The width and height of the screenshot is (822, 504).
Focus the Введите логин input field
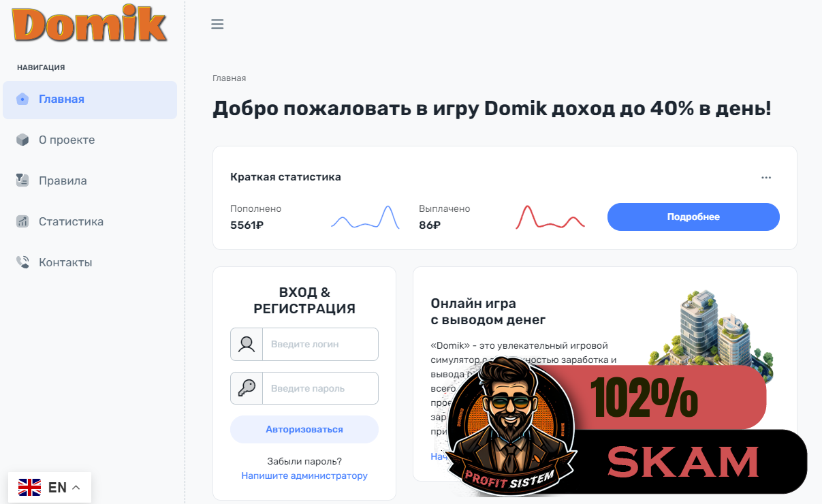pyautogui.click(x=320, y=344)
